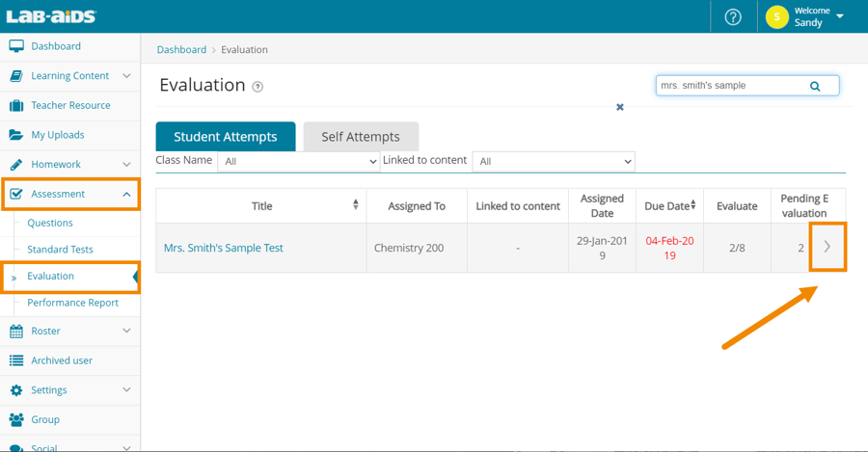868x452 pixels.
Task: Open the Mrs. Smith's Sample Test link
Action: (224, 248)
